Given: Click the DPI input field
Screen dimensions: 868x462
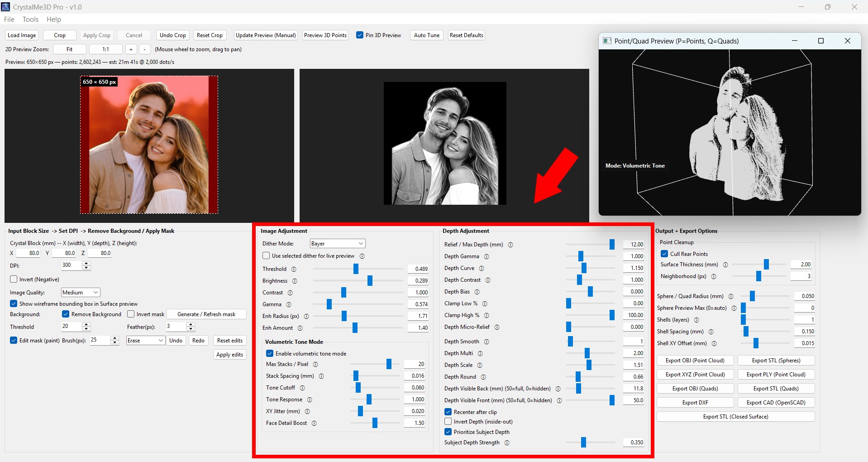Looking at the screenshot, I should pyautogui.click(x=72, y=265).
